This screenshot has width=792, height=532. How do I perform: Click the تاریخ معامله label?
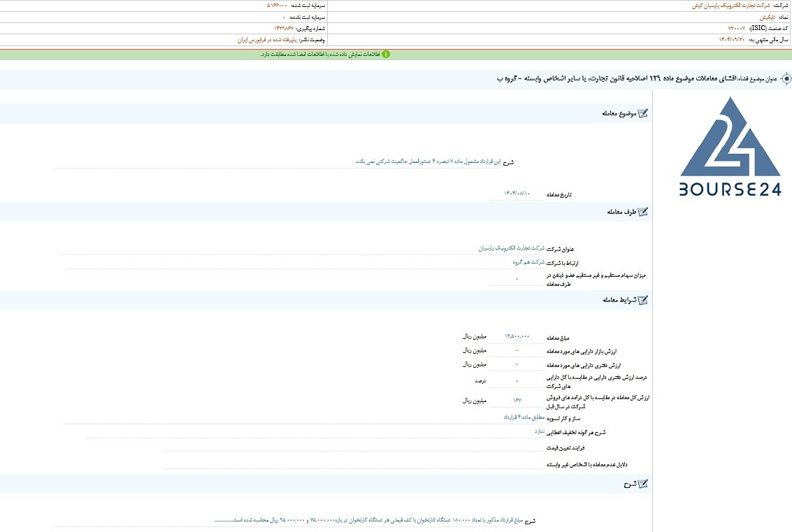559,194
